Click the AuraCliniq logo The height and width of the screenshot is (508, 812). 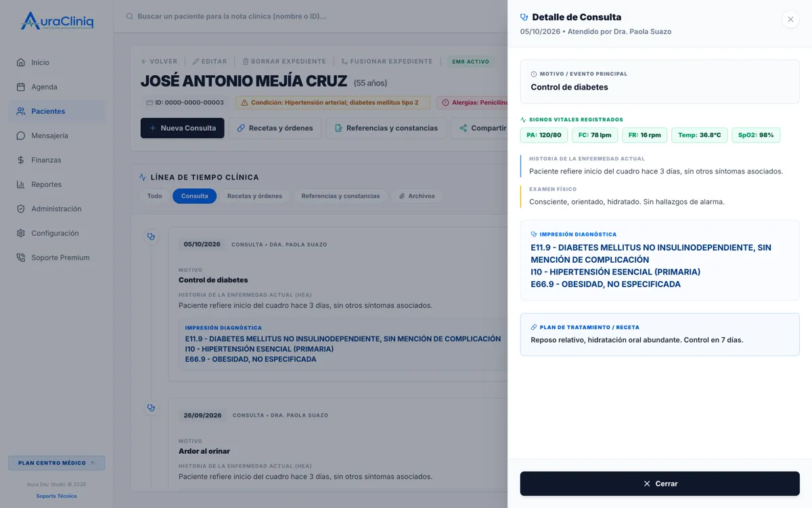coord(57,21)
